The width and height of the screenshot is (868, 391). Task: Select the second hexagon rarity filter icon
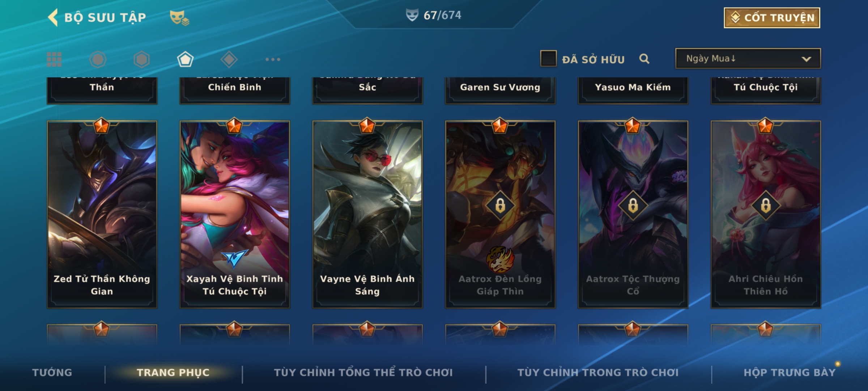tap(141, 59)
